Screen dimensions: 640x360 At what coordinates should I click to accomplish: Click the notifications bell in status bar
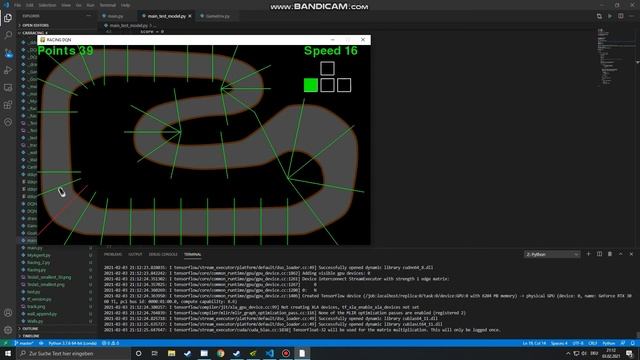[633, 343]
